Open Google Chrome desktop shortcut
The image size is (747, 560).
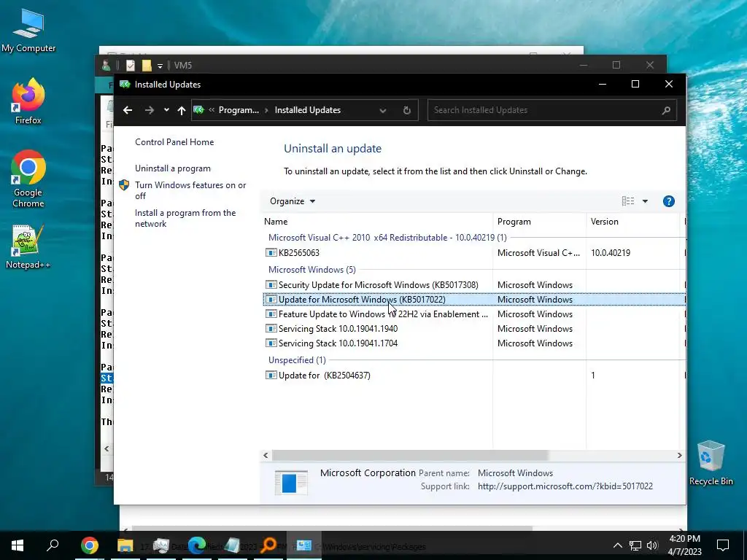pyautogui.click(x=28, y=179)
